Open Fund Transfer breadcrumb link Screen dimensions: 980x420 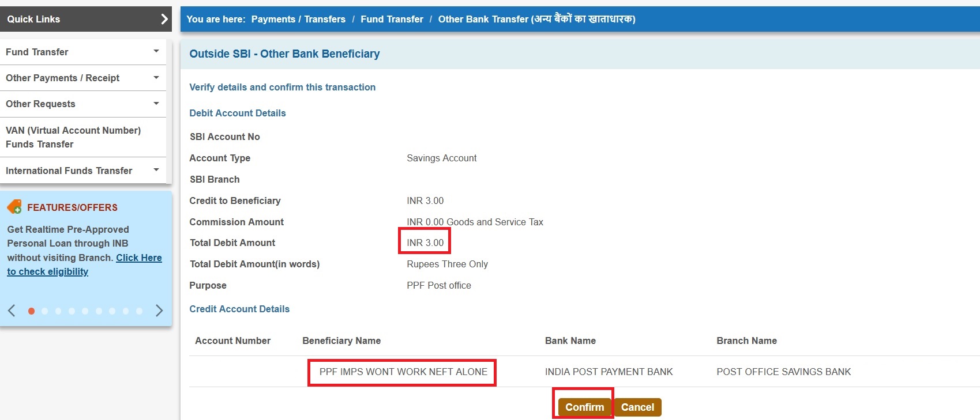coord(392,19)
